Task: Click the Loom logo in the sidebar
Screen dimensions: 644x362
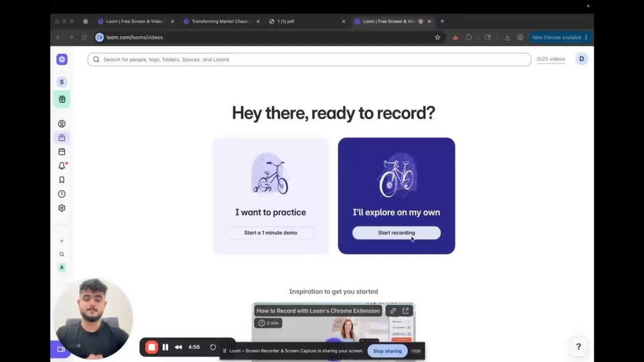Action: click(62, 59)
